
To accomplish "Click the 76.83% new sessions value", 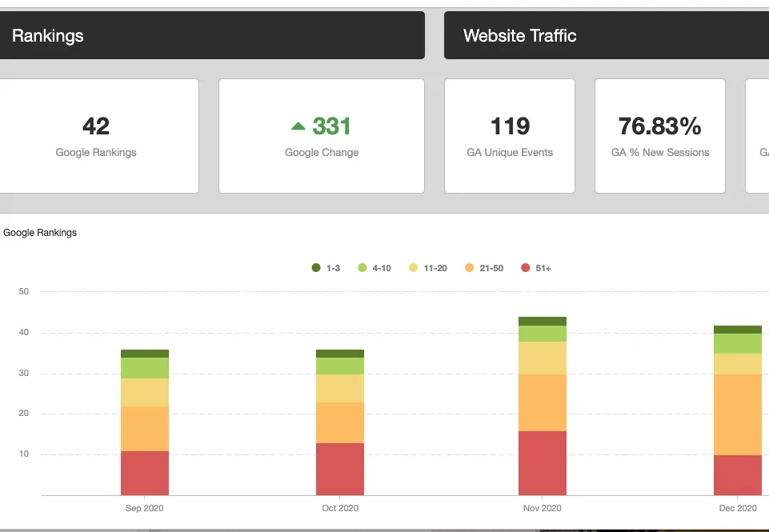I will pyautogui.click(x=659, y=126).
